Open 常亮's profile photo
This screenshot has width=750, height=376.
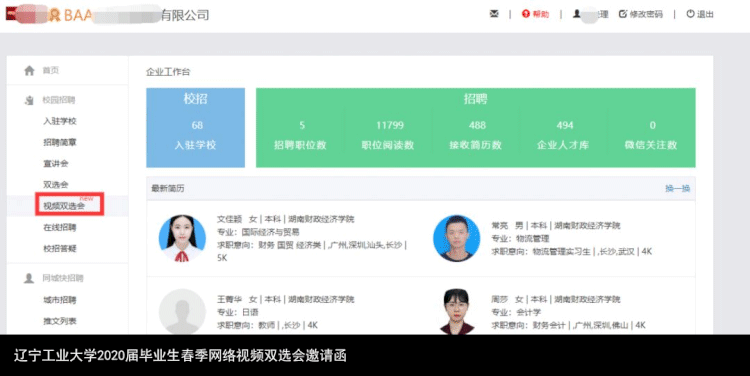(456, 238)
